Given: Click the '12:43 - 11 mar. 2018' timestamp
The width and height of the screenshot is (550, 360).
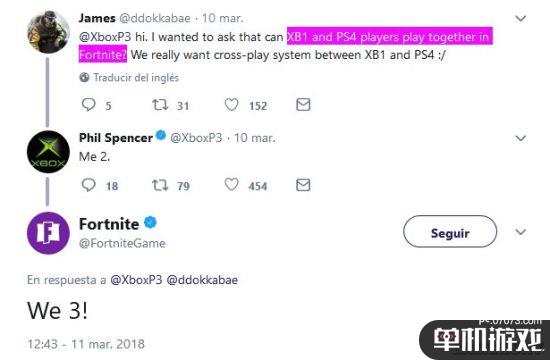Looking at the screenshot, I should coord(86,344).
